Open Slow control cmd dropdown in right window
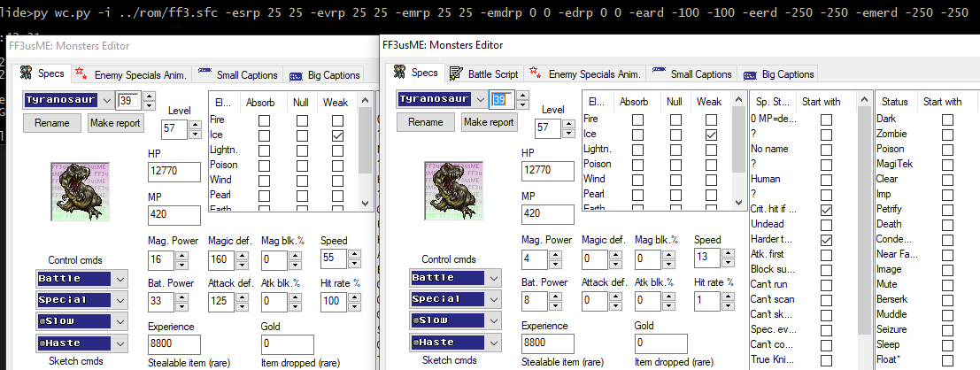 point(494,320)
